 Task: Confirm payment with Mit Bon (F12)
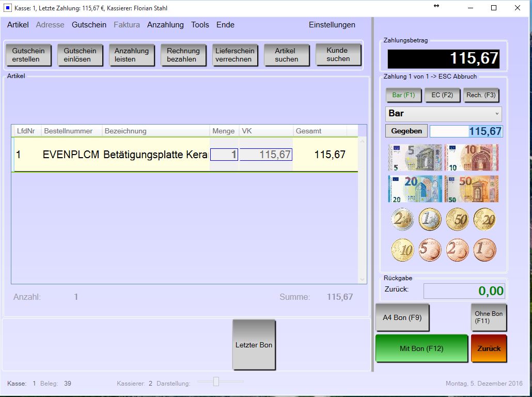tap(421, 348)
